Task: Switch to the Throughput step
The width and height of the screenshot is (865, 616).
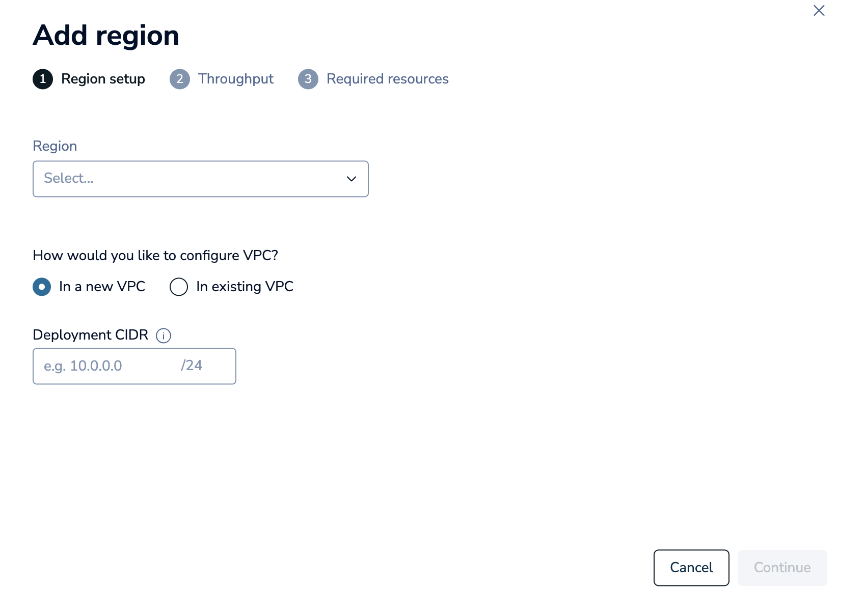Action: 235,79
